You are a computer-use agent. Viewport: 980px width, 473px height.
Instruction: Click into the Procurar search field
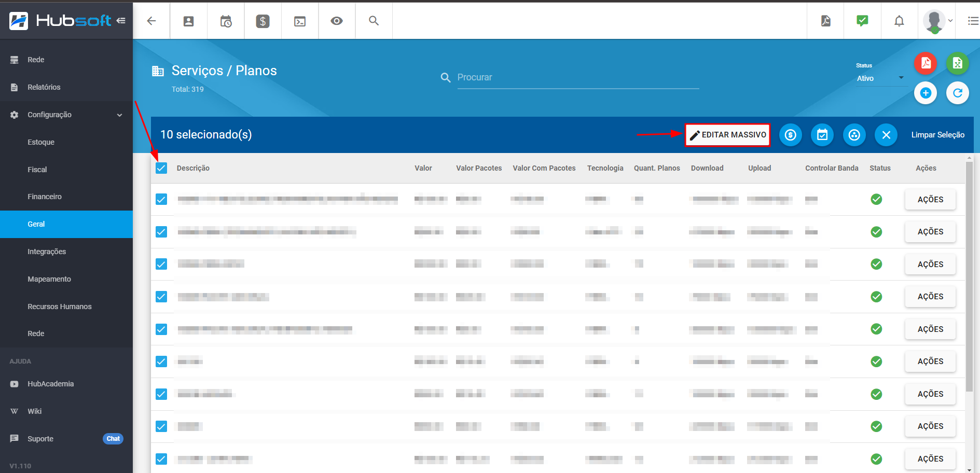click(x=578, y=78)
